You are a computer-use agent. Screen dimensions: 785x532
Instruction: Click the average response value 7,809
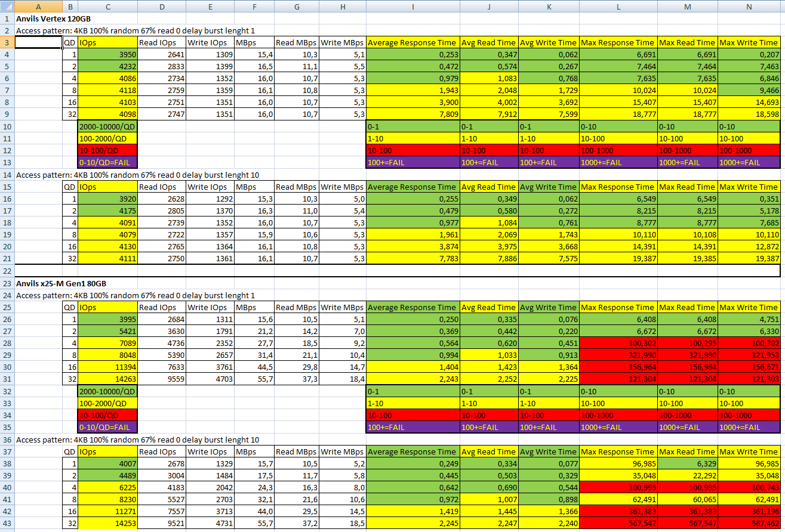tap(412, 115)
